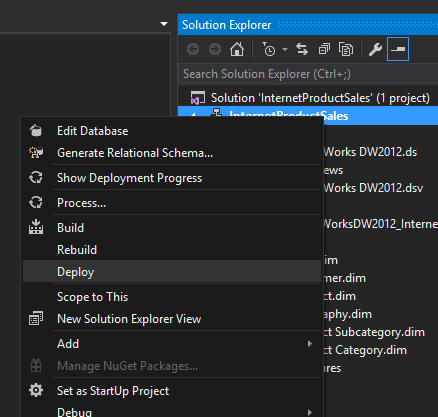Image resolution: width=438 pixels, height=417 pixels.
Task: Go to Home view in Solution Explorer
Action: tap(237, 49)
